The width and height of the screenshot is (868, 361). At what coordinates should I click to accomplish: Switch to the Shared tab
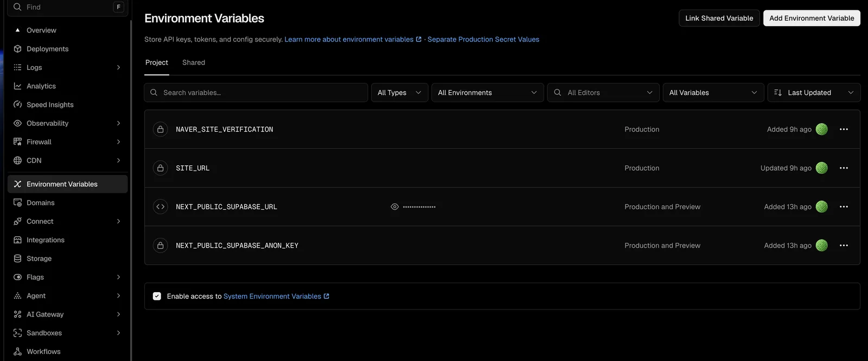tap(194, 63)
